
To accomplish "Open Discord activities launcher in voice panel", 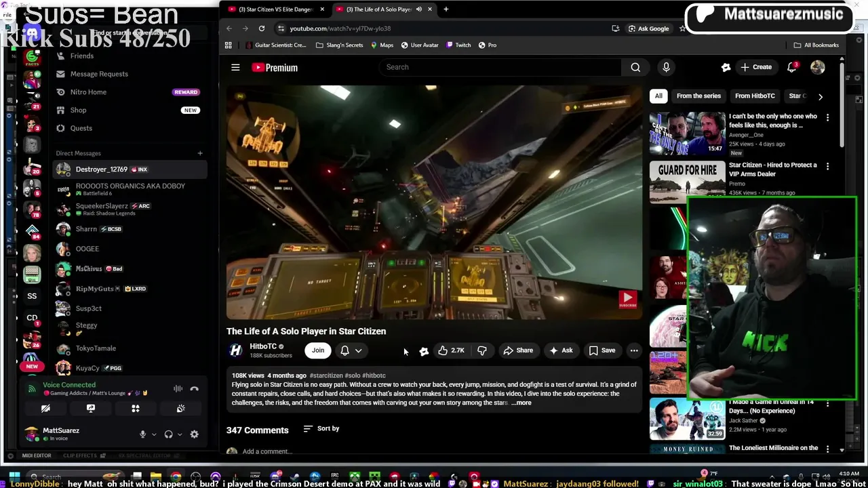I will pyautogui.click(x=136, y=409).
